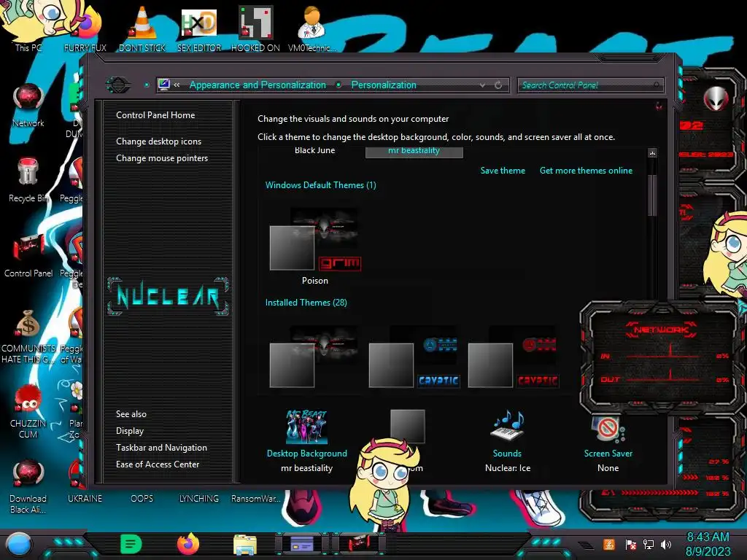The width and height of the screenshot is (747, 560).
Task: Click Change desktop icons link
Action: click(158, 141)
